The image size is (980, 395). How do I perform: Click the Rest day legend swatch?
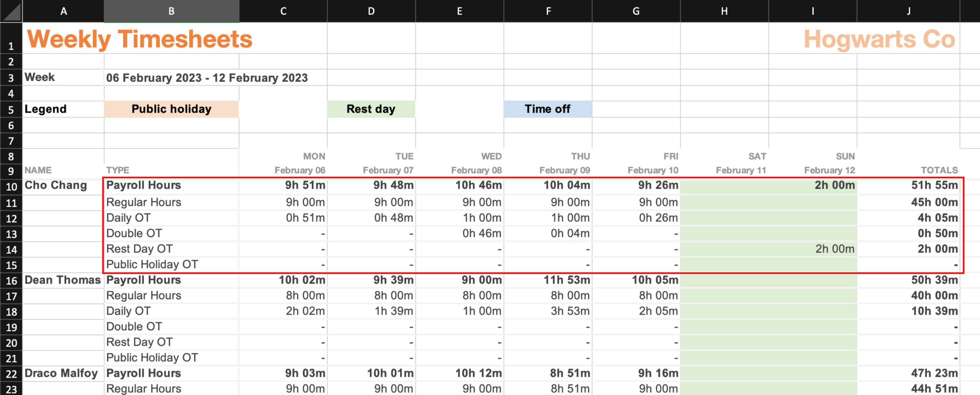point(371,109)
